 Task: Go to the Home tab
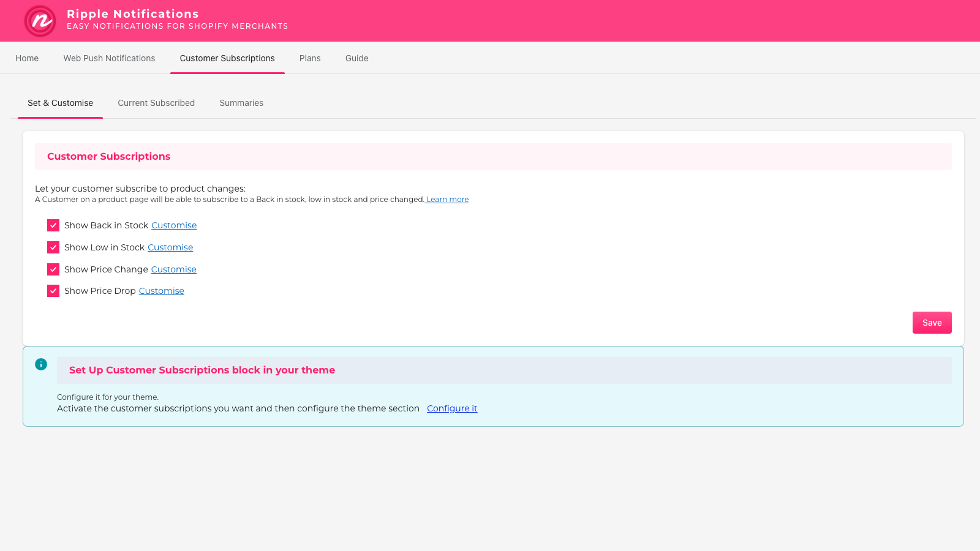point(27,58)
